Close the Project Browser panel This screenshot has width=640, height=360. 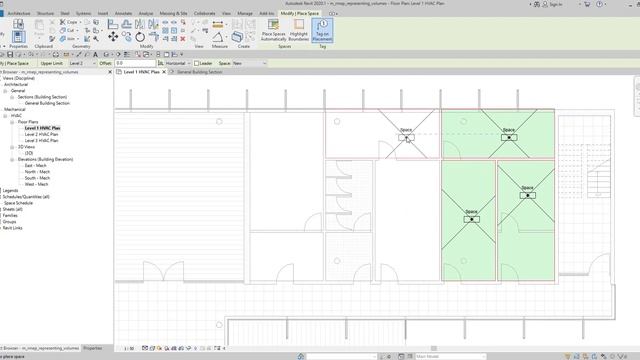pyautogui.click(x=109, y=72)
